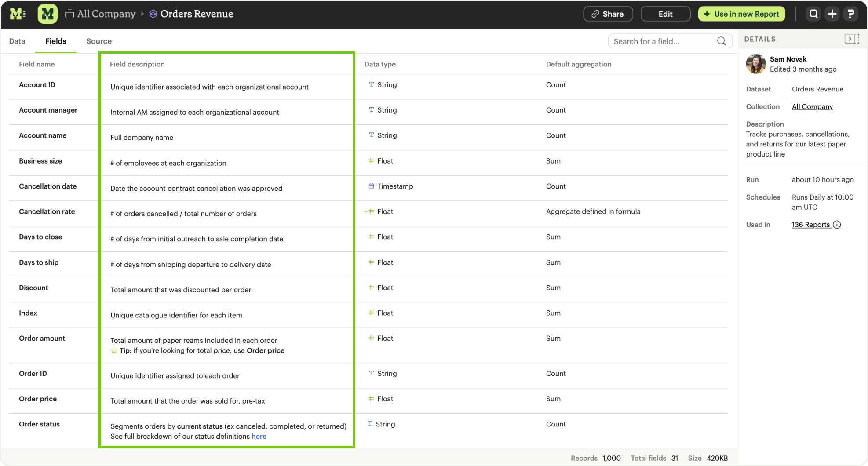This screenshot has width=868, height=466.
Task: Click Float type icon for Days to ship
Action: tap(372, 262)
